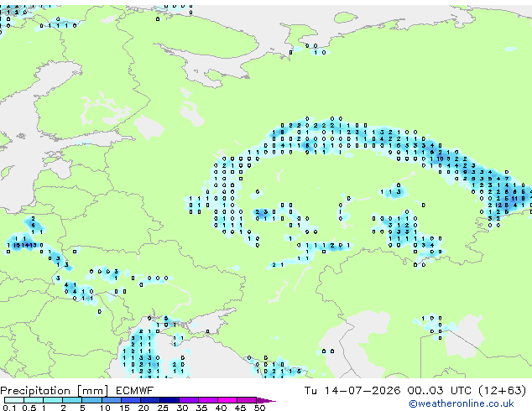Image resolution: width=532 pixels, height=411 pixels.
Task: Click the legend value label '0.1'
Action: (9, 408)
